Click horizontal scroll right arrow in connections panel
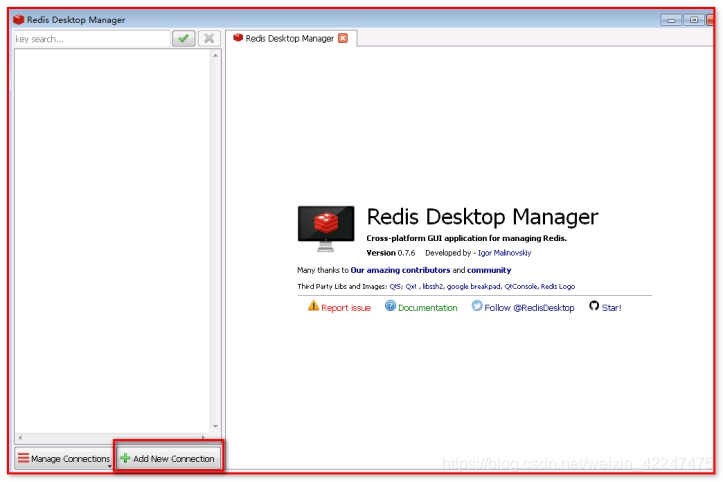The width and height of the screenshot is (723, 482). [x=203, y=437]
